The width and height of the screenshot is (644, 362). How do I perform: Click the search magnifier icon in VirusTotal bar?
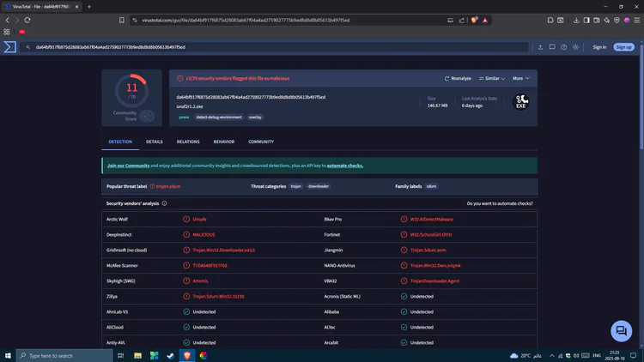tap(28, 47)
